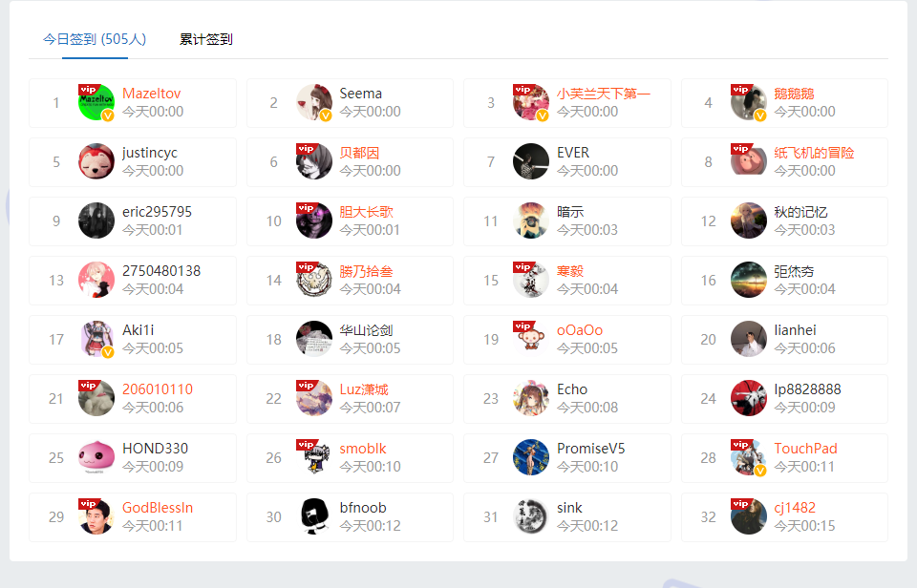Click the username GodBlessIn
The height and width of the screenshot is (588, 917).
point(158,507)
